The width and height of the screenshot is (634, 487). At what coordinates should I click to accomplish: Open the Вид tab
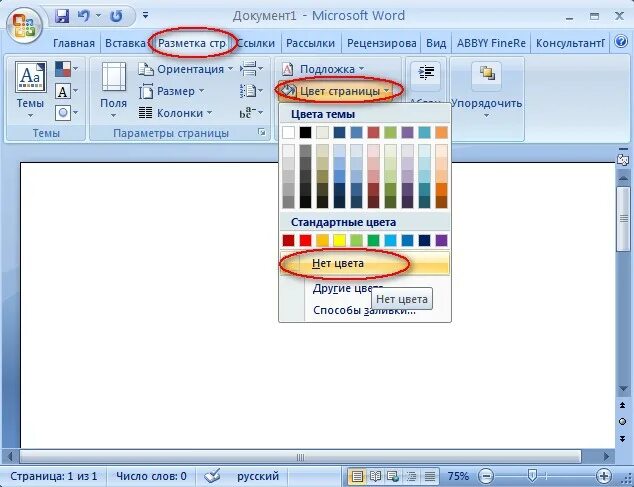point(436,43)
